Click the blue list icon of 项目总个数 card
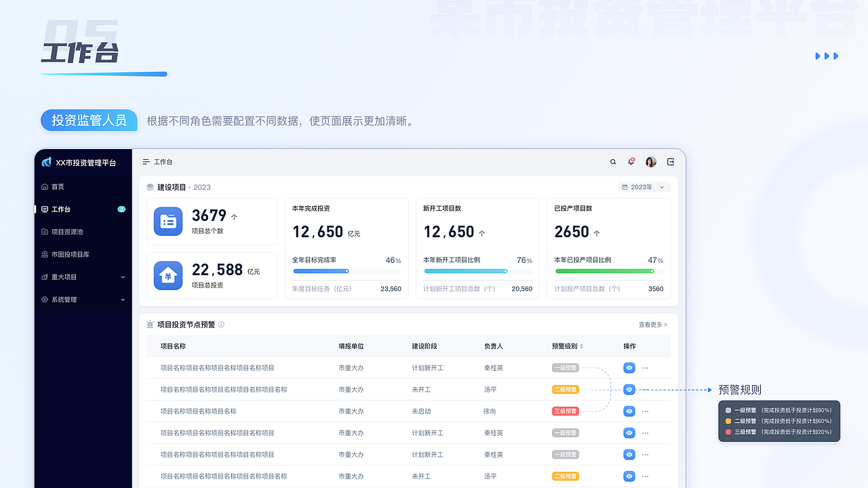868x488 pixels. pos(168,222)
